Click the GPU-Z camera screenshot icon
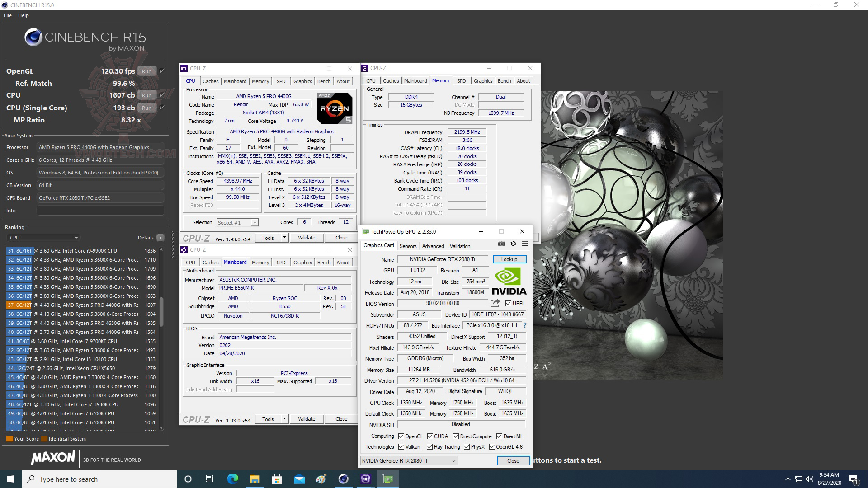This screenshot has width=868, height=488. pos(502,244)
